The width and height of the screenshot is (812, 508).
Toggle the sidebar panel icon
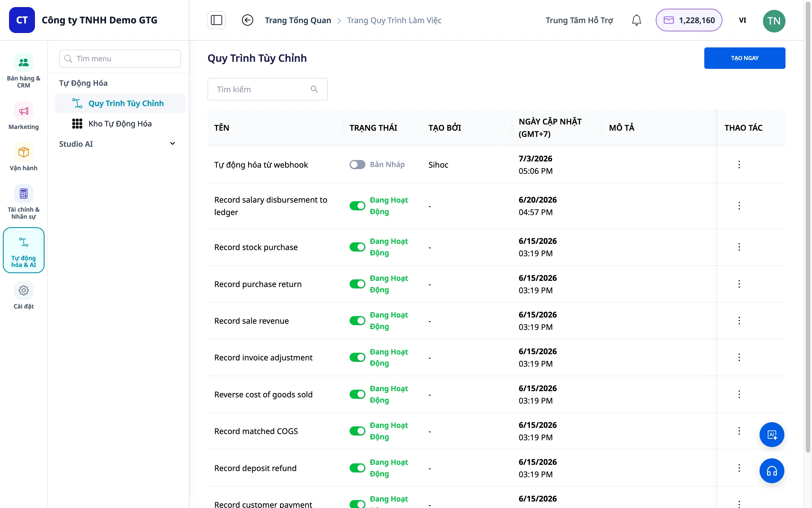point(217,20)
